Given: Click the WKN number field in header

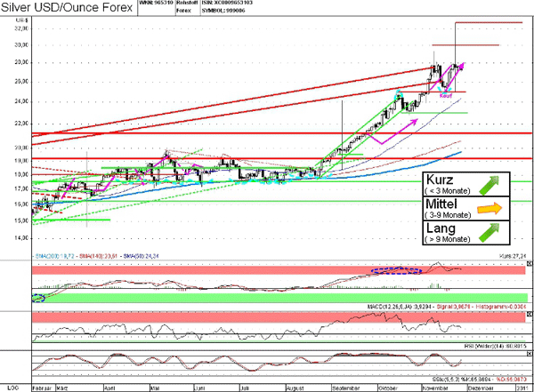Looking at the screenshot, I should click(x=156, y=4).
